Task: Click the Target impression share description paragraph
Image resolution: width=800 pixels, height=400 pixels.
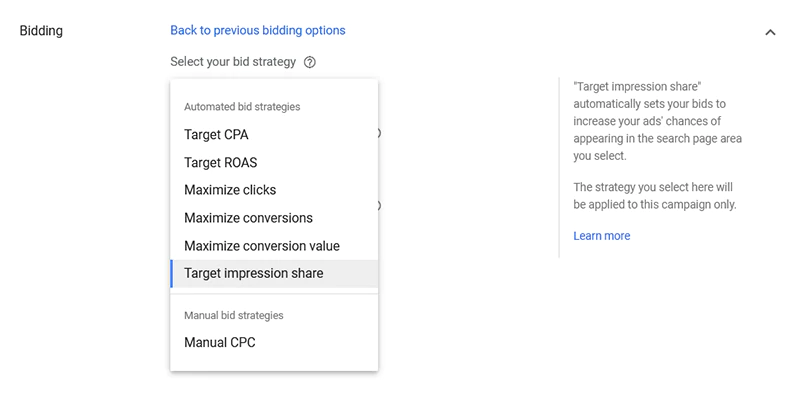Action: [656, 122]
